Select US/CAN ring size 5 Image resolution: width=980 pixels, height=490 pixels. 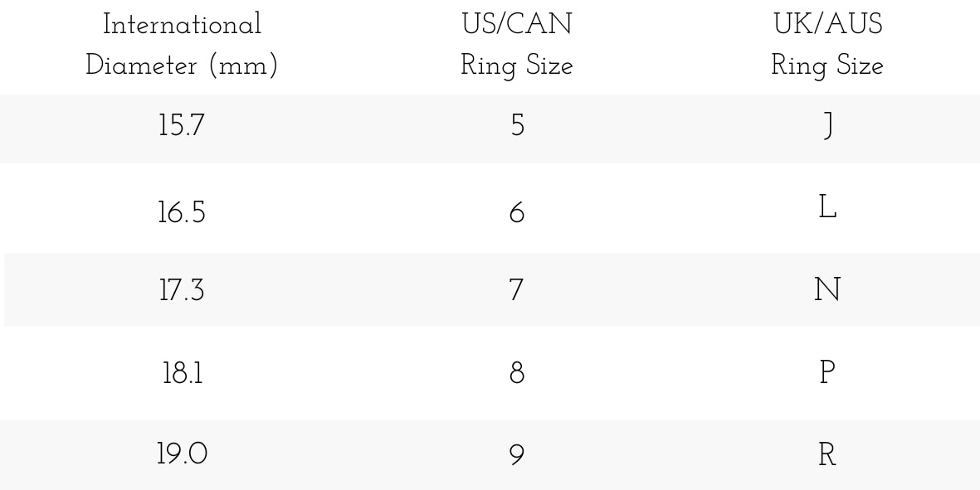point(517,129)
